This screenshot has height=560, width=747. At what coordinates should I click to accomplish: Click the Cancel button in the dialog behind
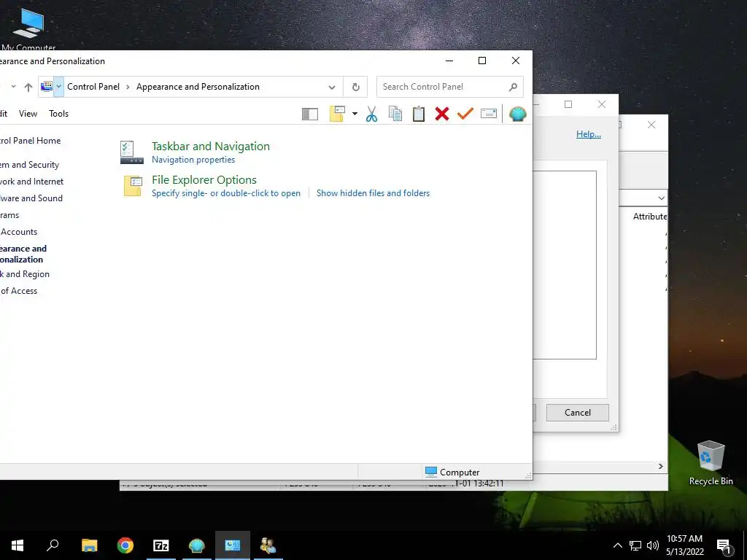(x=578, y=413)
